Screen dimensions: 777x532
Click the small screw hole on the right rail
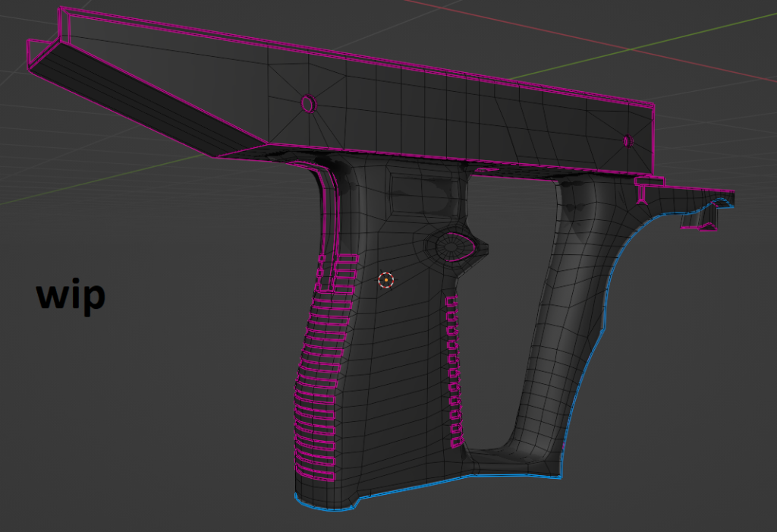[628, 139]
